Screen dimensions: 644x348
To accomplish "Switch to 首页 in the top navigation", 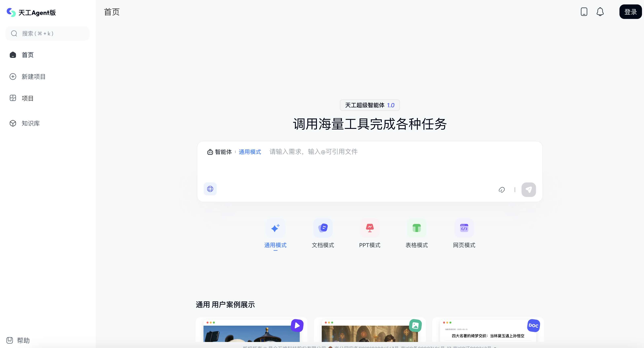I will [x=111, y=12].
